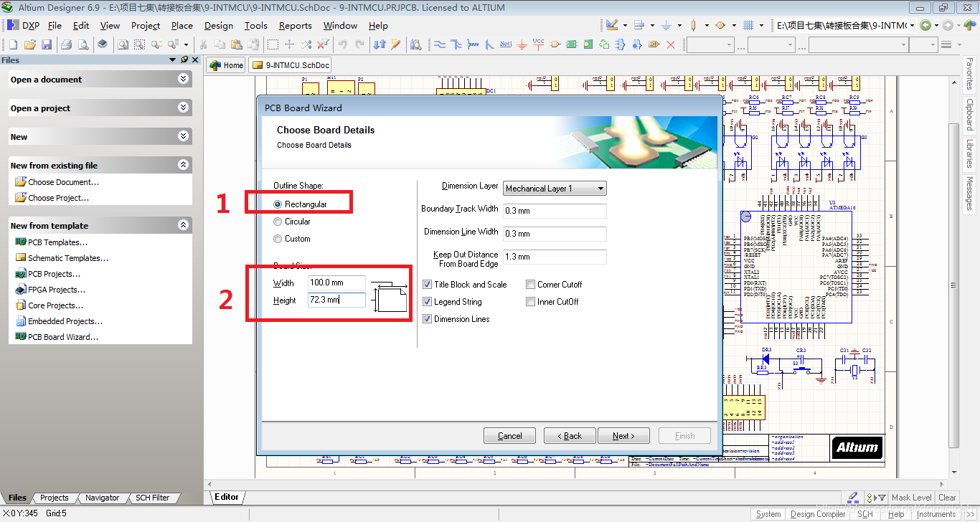Click the New document toolbar icon

click(13, 44)
